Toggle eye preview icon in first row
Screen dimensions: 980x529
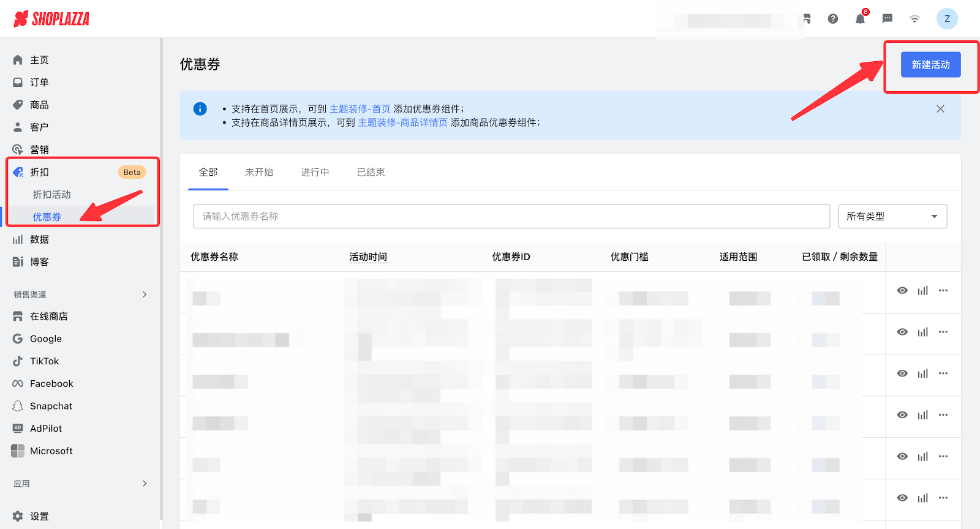pyautogui.click(x=902, y=291)
